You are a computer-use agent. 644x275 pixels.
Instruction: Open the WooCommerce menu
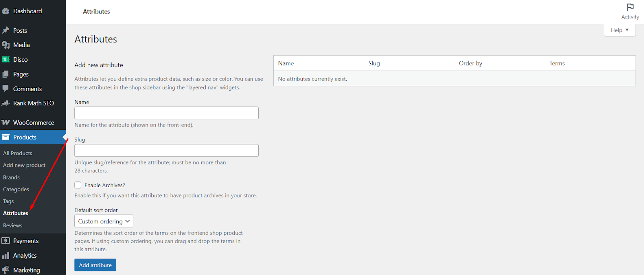click(x=33, y=123)
